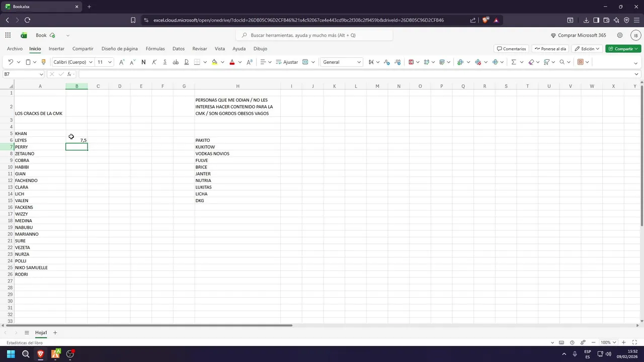Increase font size with the larger A icon
Viewport: 644px width, 362px height.
click(122, 62)
